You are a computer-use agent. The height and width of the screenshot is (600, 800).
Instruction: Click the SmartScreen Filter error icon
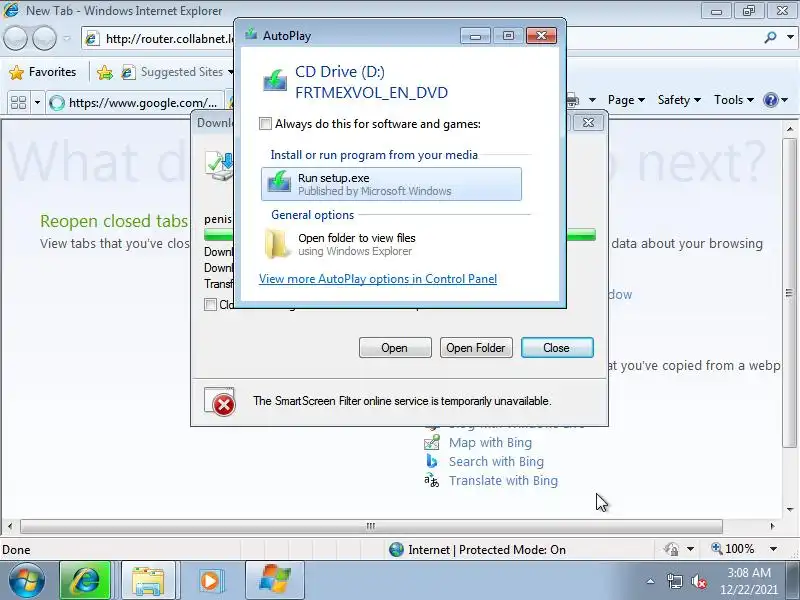(220, 402)
